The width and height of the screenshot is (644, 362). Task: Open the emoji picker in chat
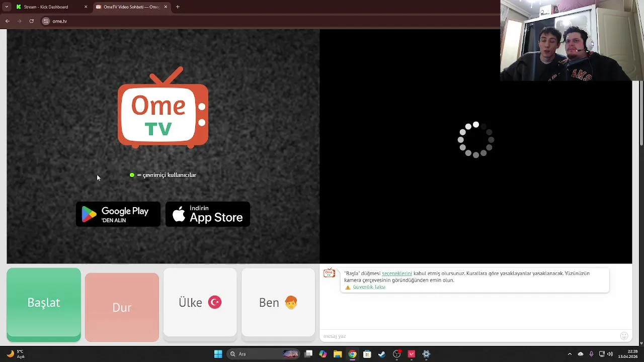point(624,336)
